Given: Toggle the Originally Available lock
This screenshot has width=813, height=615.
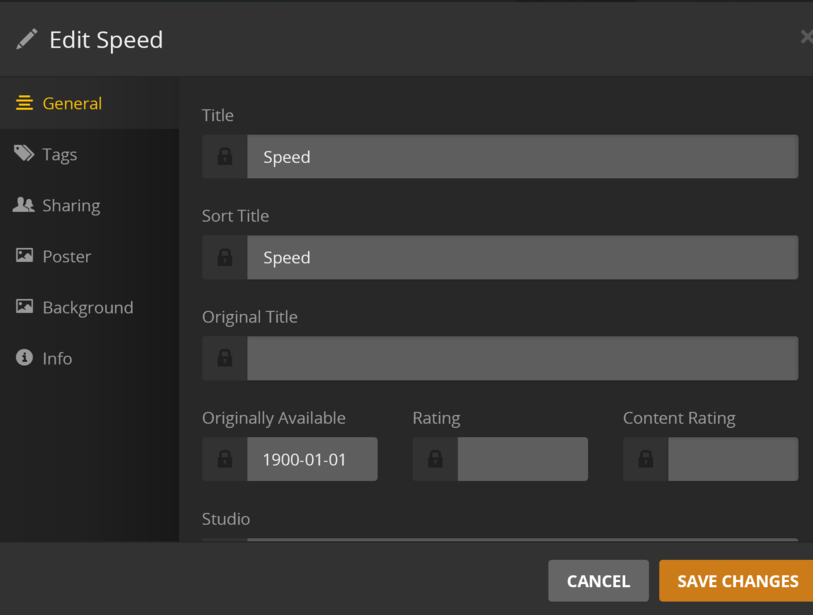Looking at the screenshot, I should tap(224, 460).
